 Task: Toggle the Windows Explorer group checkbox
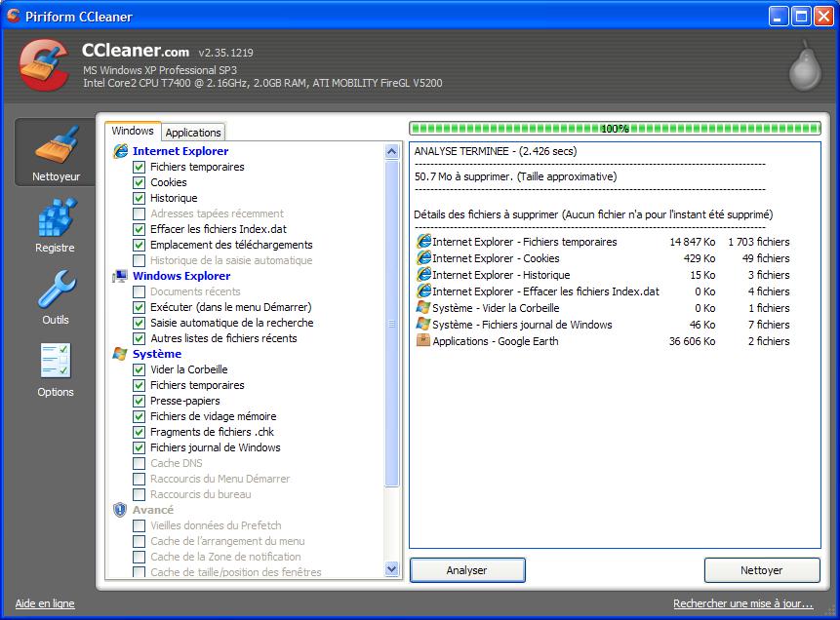(121, 276)
